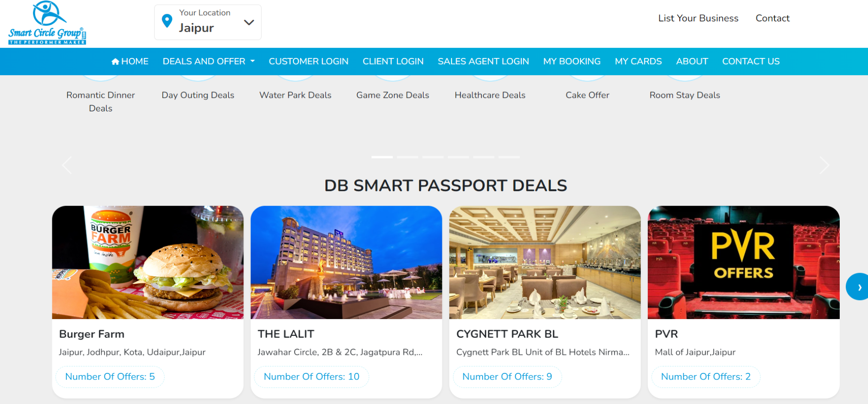Open the Burger Farm deal image
The height and width of the screenshot is (404, 868).
coord(147,263)
